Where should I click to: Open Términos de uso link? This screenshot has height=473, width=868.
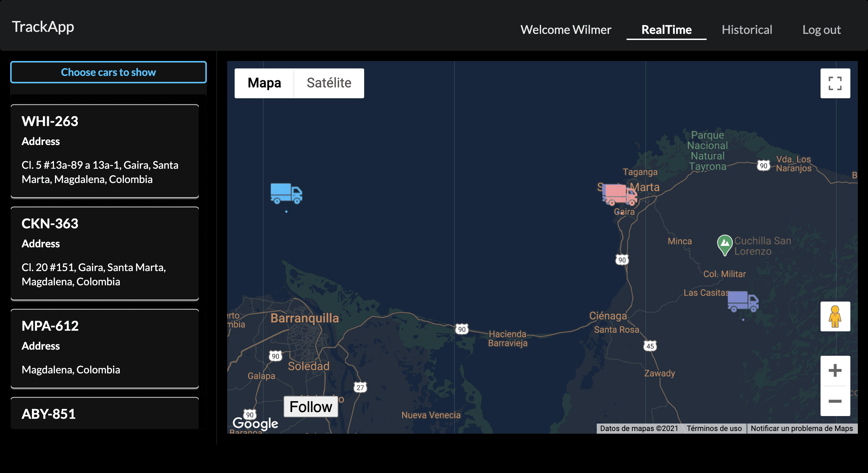(x=714, y=428)
